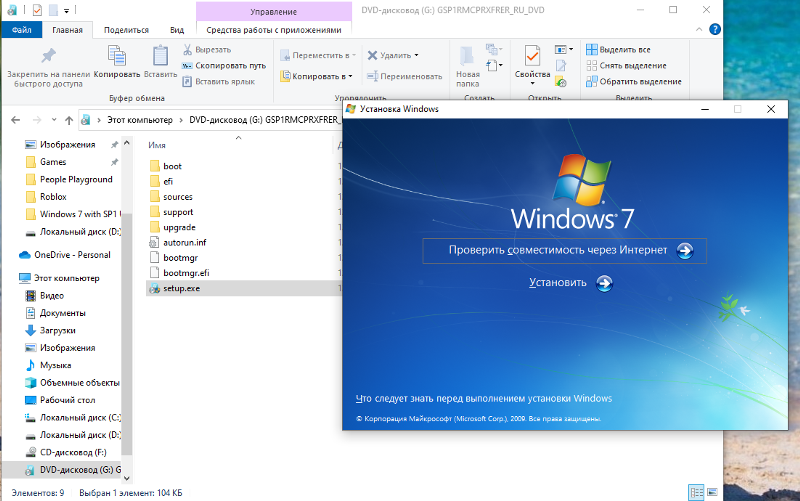The image size is (800, 501).
Task: Open Объемные объекты in navigation tree
Action: 79,382
